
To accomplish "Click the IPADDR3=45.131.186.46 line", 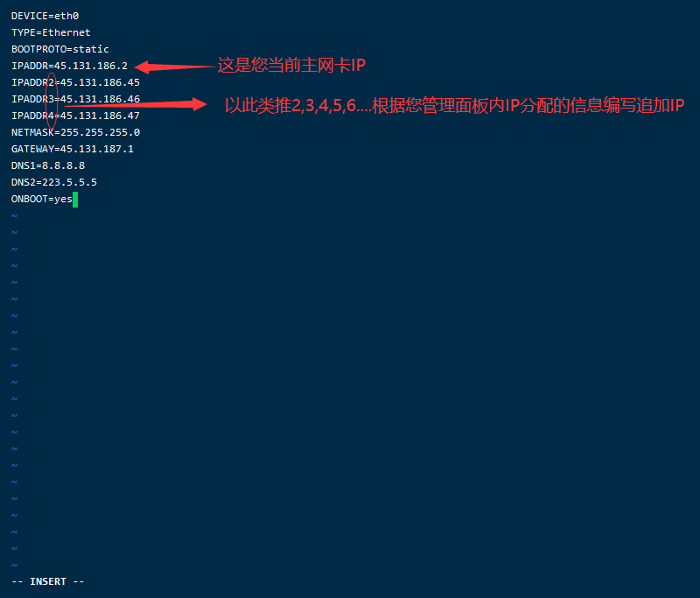I will click(75, 99).
